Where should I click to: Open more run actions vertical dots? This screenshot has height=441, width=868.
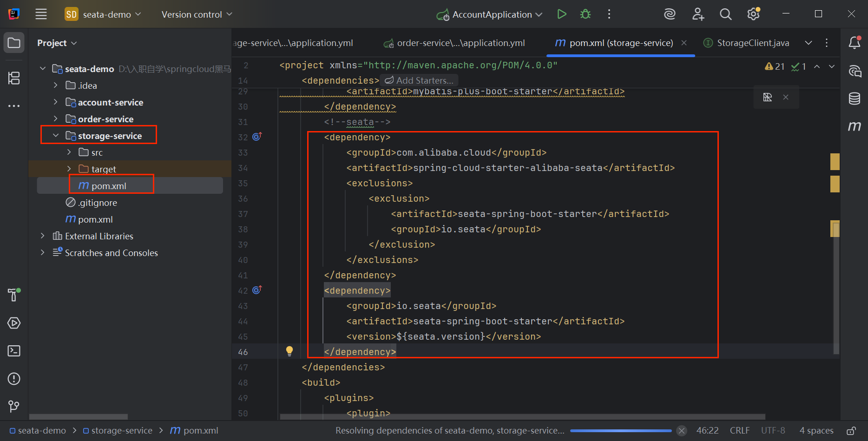(609, 14)
